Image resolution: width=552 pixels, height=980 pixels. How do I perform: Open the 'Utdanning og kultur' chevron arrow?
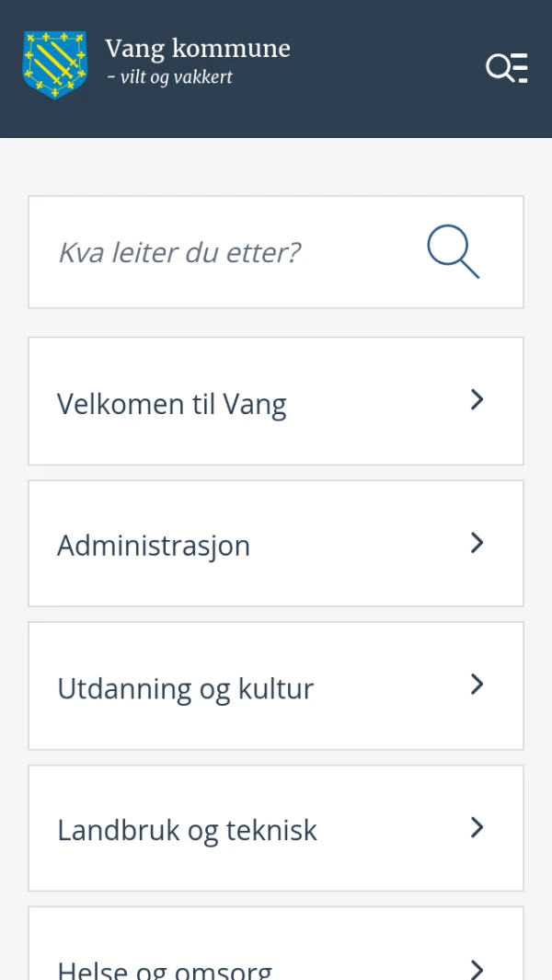477,685
